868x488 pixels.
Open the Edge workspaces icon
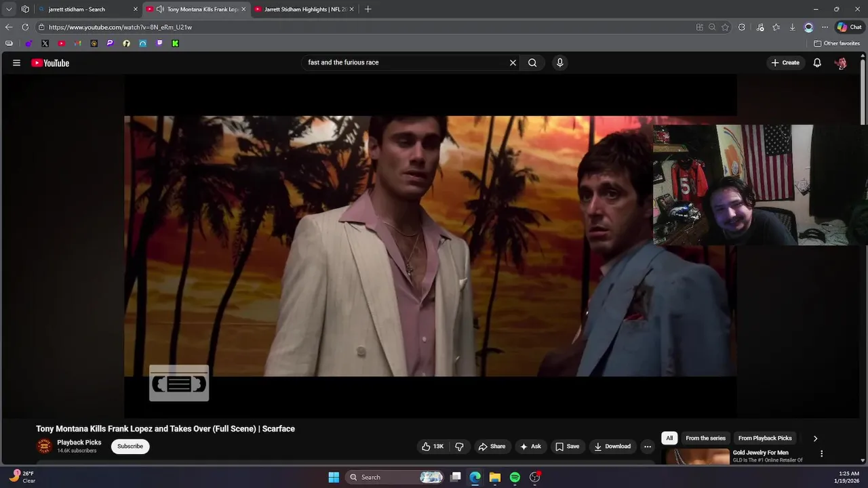click(x=25, y=9)
